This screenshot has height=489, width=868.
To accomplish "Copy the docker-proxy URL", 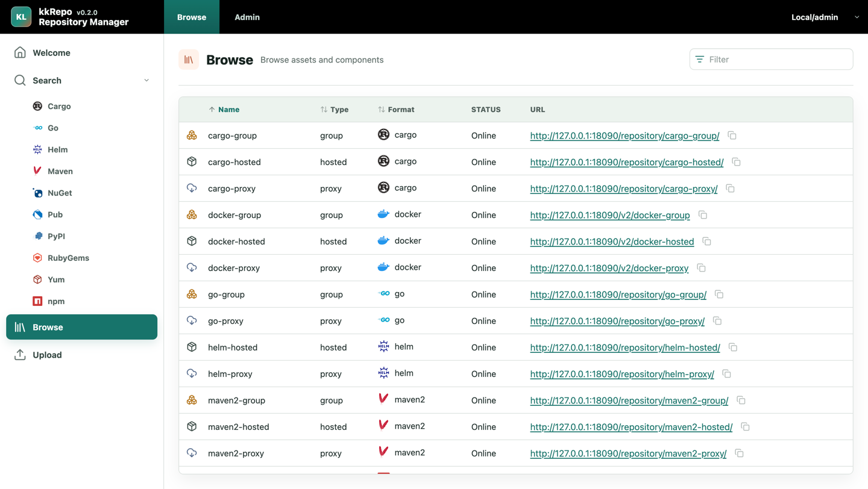I will 701,268.
